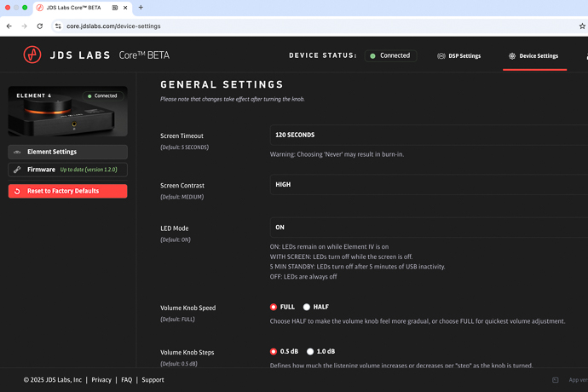Click the JDS Labs Core BETA browser tab
Screen dimensions: 588x392
[x=83, y=8]
